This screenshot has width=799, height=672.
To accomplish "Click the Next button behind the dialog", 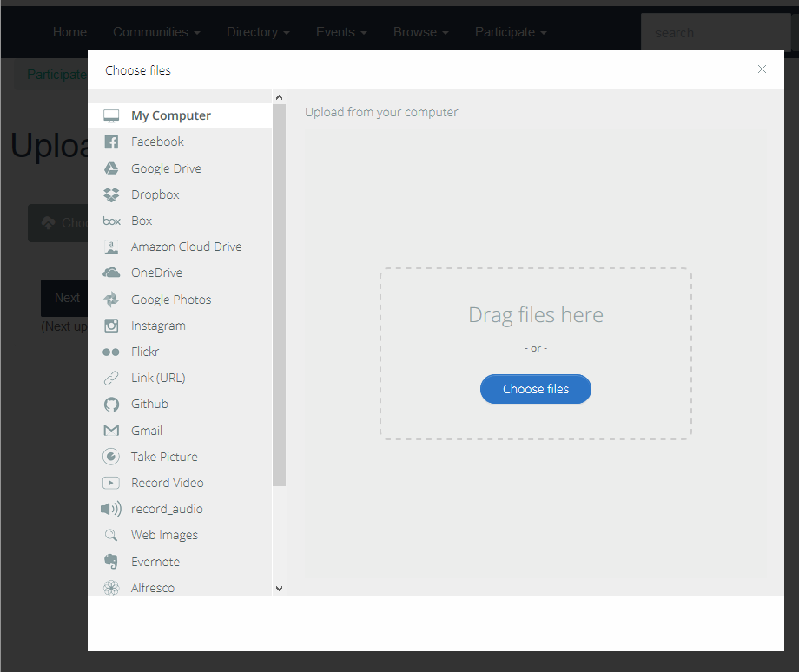I will coord(64,298).
